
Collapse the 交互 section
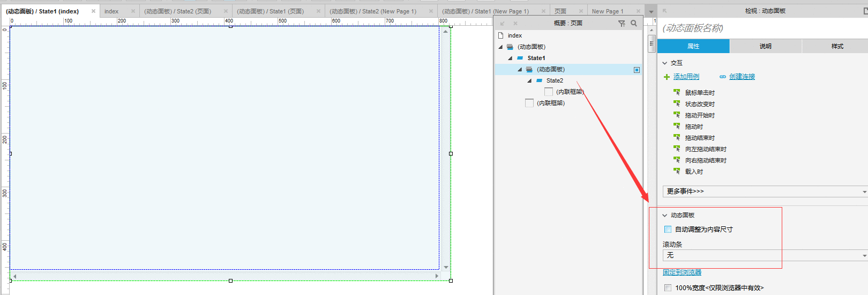coord(665,63)
